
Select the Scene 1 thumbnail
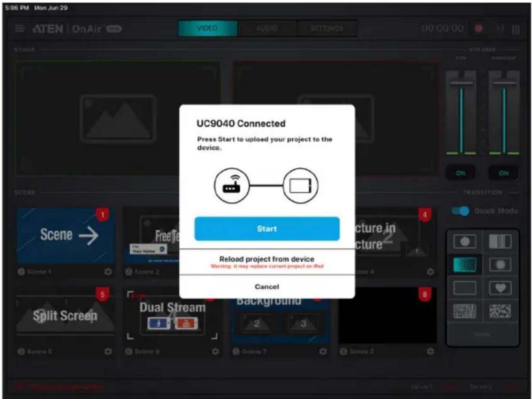[x=66, y=236]
